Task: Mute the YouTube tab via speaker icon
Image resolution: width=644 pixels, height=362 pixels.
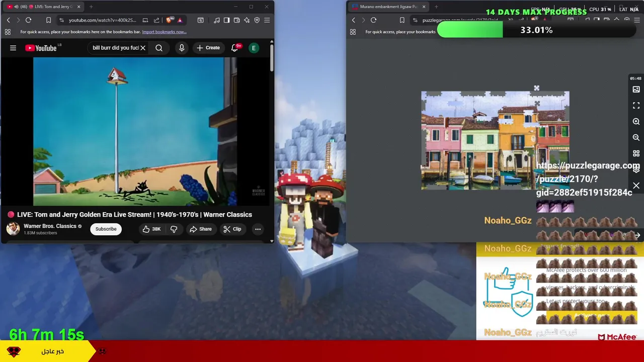Action: [16, 7]
